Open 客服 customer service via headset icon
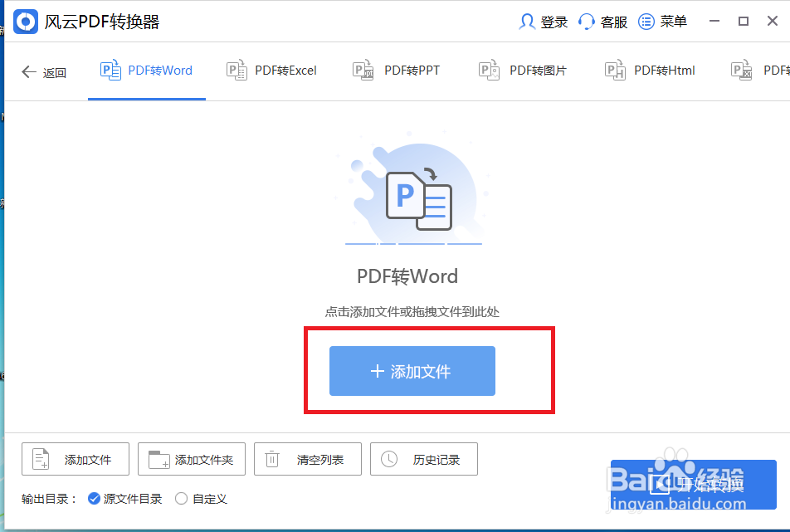The image size is (790, 532). (586, 22)
